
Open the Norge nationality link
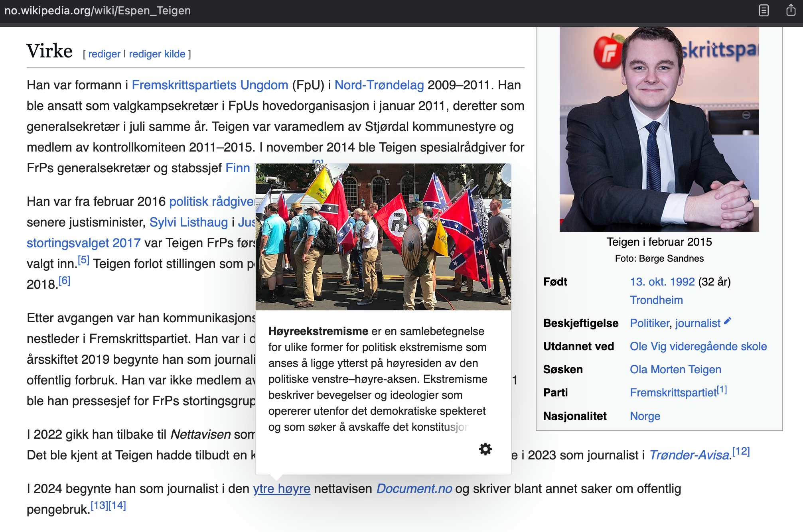[x=645, y=416]
